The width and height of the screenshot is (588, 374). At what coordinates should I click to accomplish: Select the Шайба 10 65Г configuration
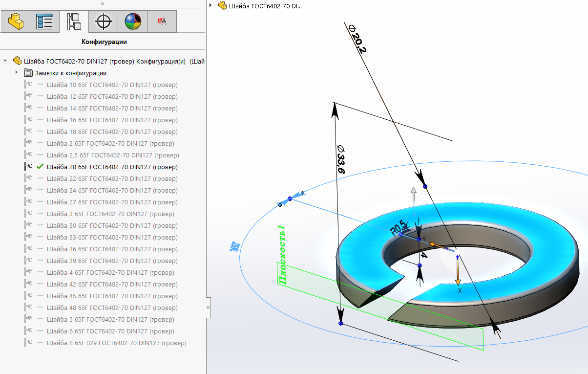(112, 85)
